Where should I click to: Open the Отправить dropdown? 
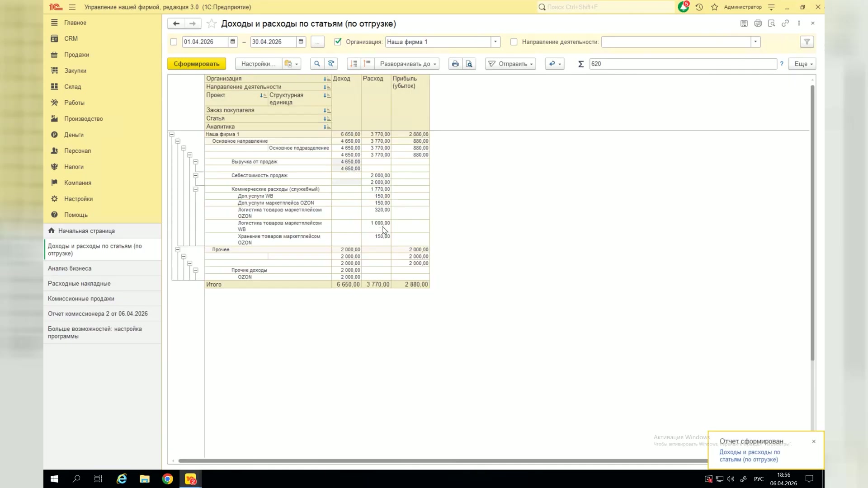[x=510, y=64]
